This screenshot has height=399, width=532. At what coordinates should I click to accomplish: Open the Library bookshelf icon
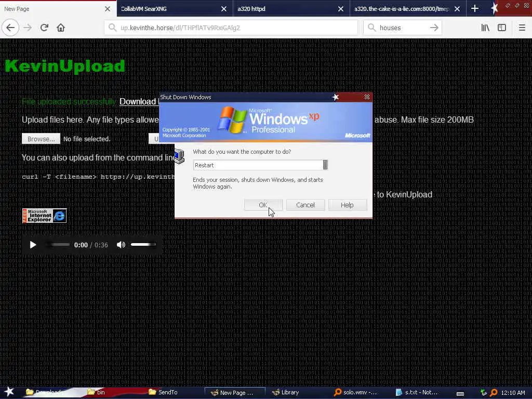click(485, 28)
